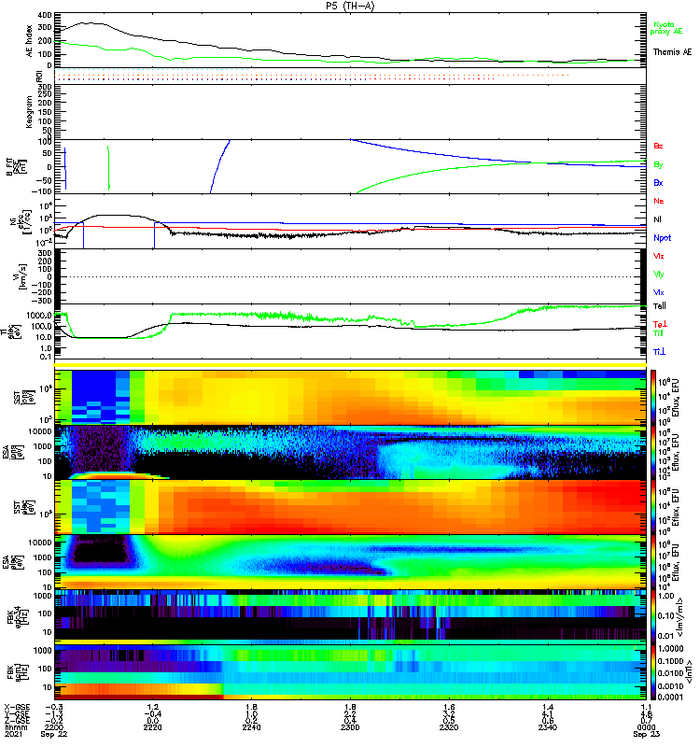Click the red Vix velocity legend label
Viewport: 700px width, 747px height.
659,256
